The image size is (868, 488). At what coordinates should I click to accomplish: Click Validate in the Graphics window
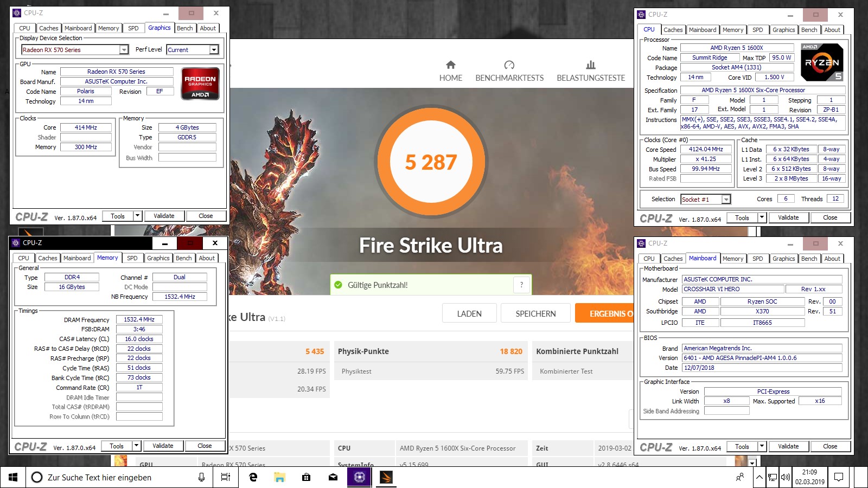(x=164, y=216)
